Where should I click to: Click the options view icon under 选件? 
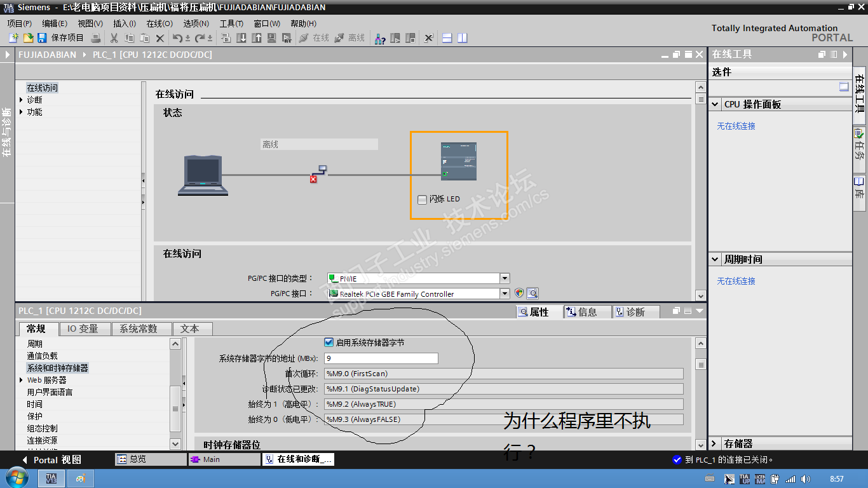tap(844, 87)
